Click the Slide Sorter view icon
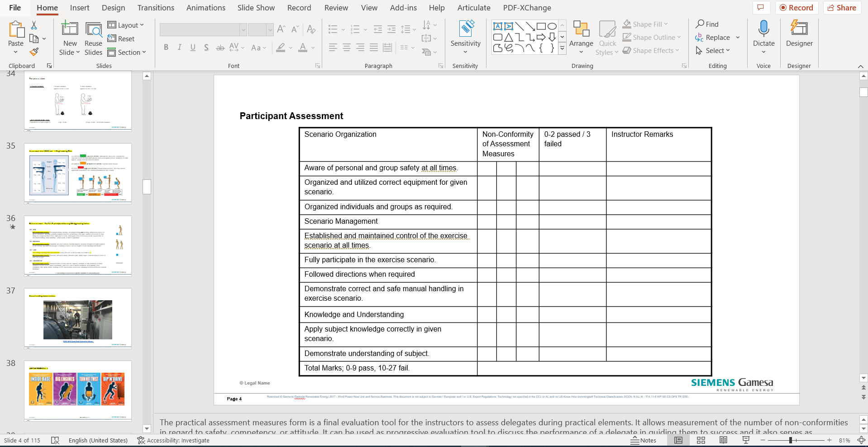The image size is (868, 447). [x=701, y=440]
